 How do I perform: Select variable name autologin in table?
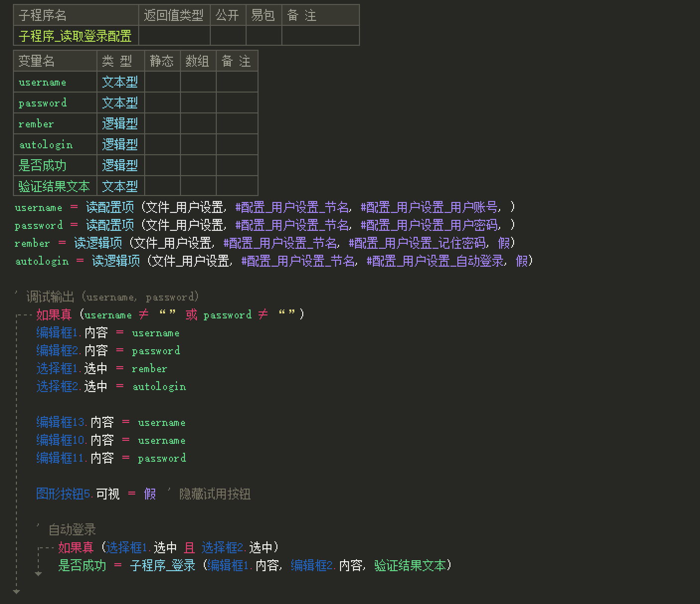[x=46, y=145]
